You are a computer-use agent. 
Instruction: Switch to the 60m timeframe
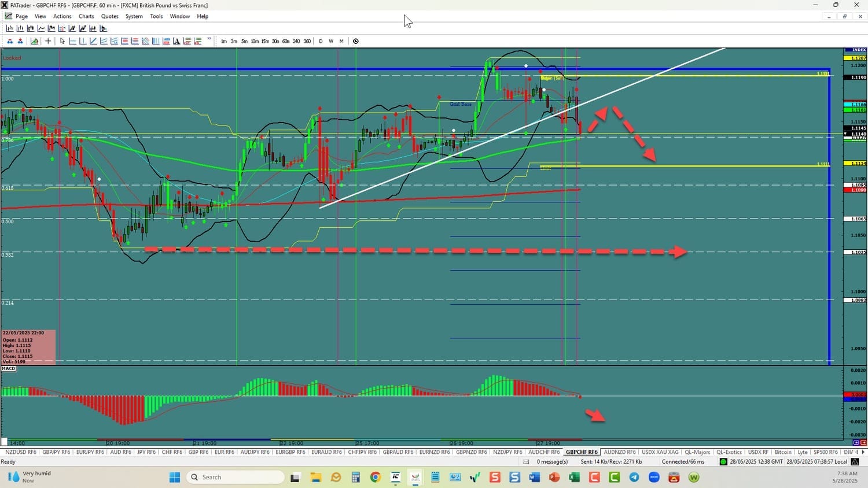pyautogui.click(x=286, y=41)
